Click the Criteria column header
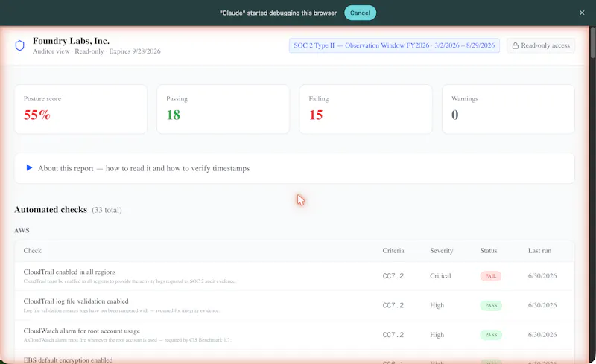Screen dimensions: 596x364 [x=393, y=251]
